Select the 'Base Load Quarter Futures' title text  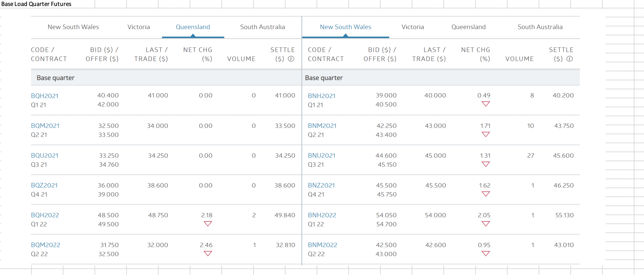(36, 4)
